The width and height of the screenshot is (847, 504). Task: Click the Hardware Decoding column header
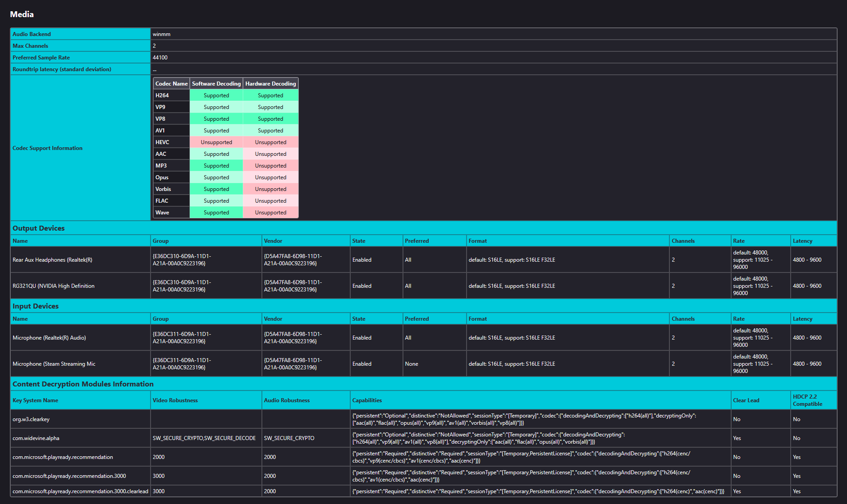point(270,84)
